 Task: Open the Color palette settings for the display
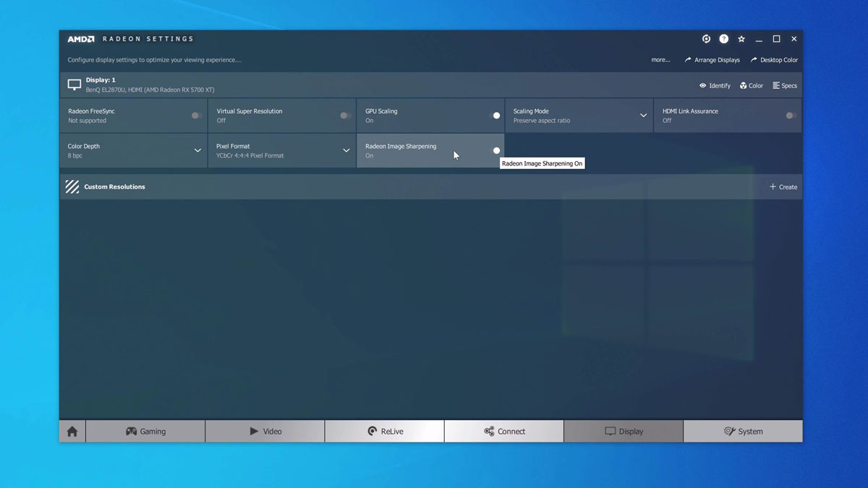(751, 85)
